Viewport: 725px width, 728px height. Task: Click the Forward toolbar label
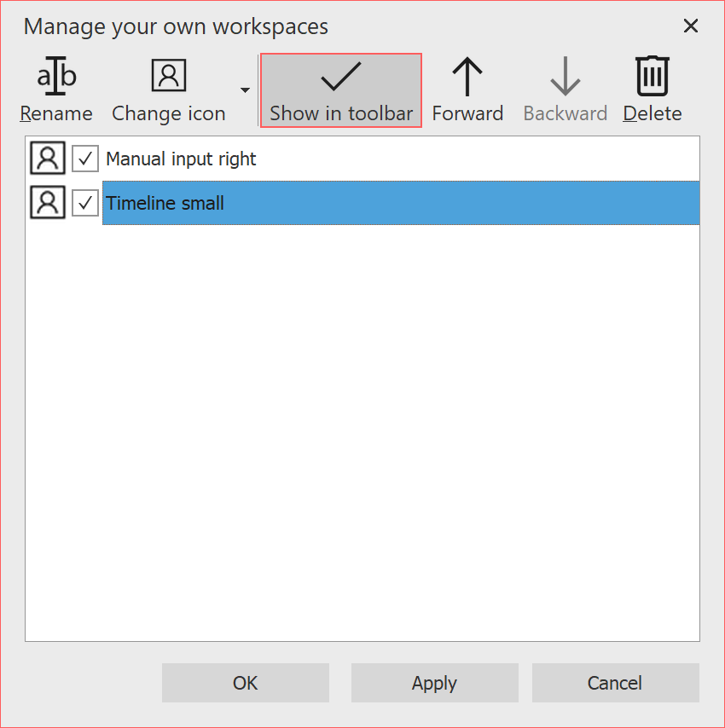click(467, 113)
